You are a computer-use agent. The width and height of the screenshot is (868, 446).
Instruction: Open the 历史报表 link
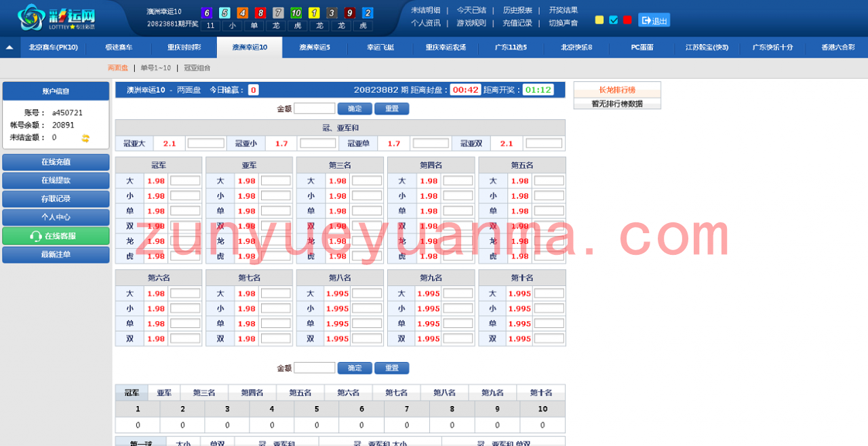click(517, 10)
